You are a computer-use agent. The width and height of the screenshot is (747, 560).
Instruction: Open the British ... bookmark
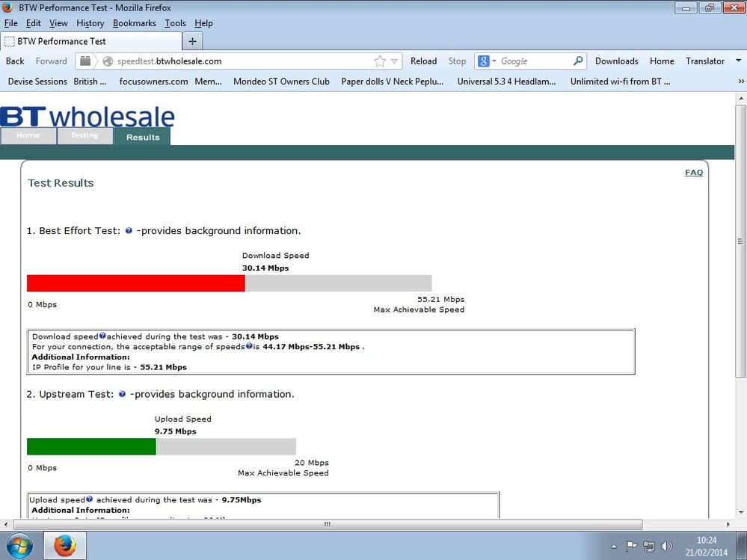pos(90,81)
